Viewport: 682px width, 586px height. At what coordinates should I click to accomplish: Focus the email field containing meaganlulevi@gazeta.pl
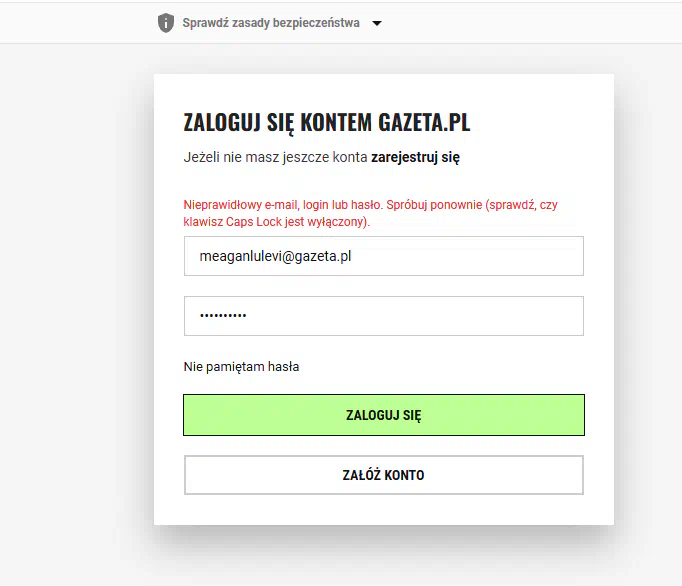[x=384, y=256]
